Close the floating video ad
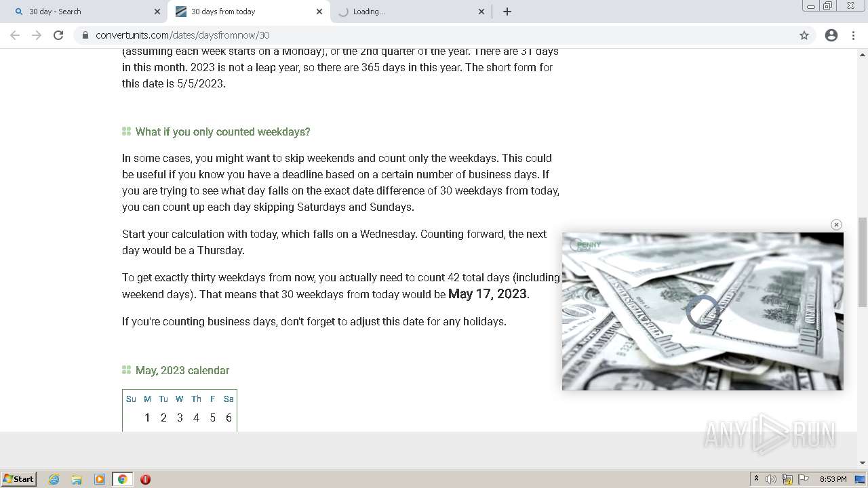Screen dimensions: 868x488 [x=836, y=224]
